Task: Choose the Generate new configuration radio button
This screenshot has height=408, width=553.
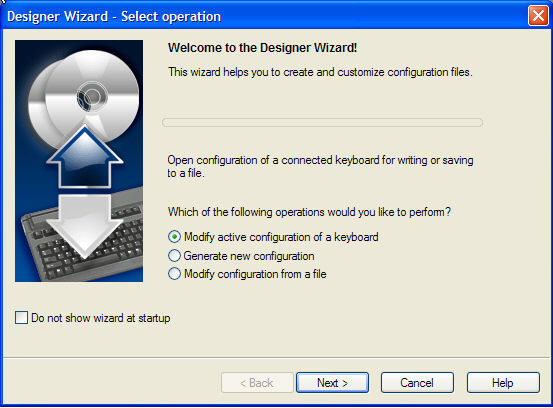Action: (x=174, y=256)
